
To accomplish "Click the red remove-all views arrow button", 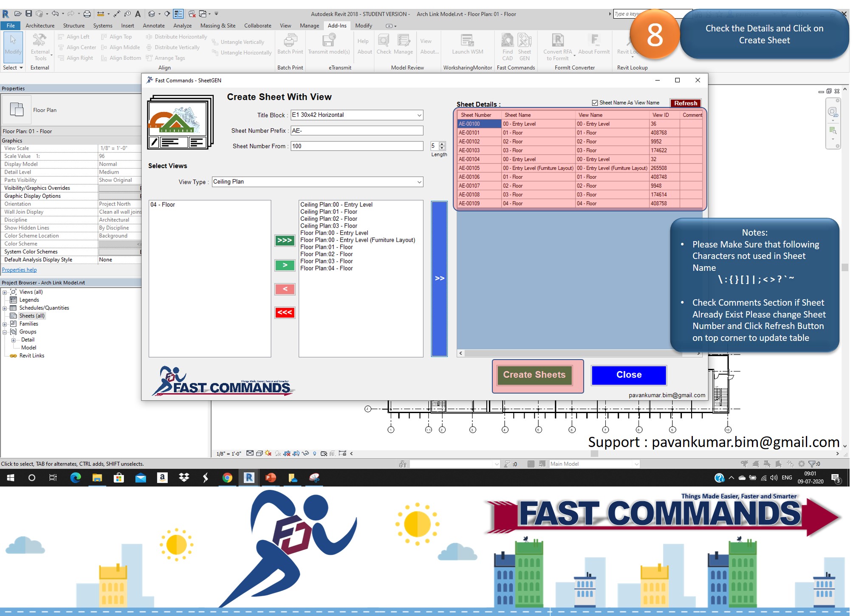I will coord(284,312).
